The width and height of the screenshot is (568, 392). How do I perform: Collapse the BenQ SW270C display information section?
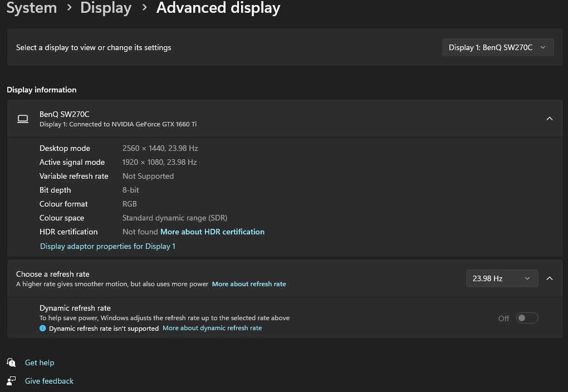(550, 119)
